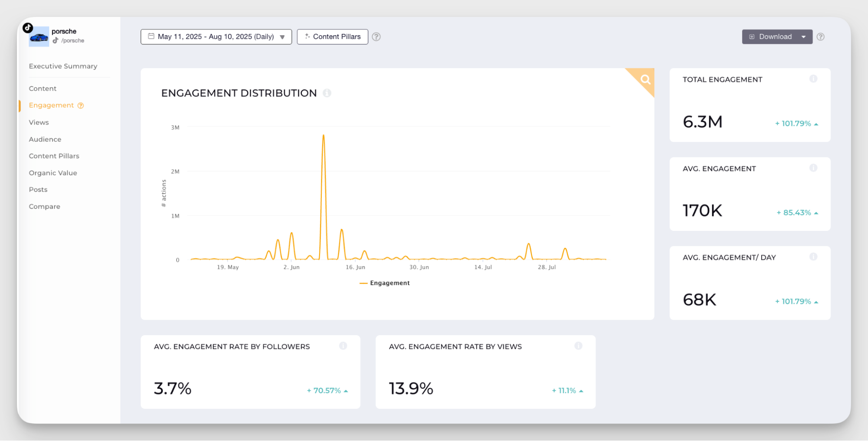
Task: Click help icon next to Content Pillars button
Action: [376, 37]
